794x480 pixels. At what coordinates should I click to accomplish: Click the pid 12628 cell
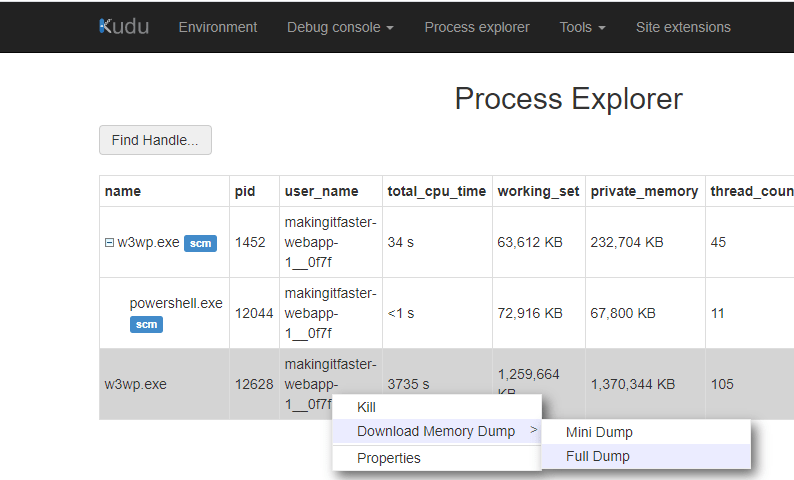[254, 384]
